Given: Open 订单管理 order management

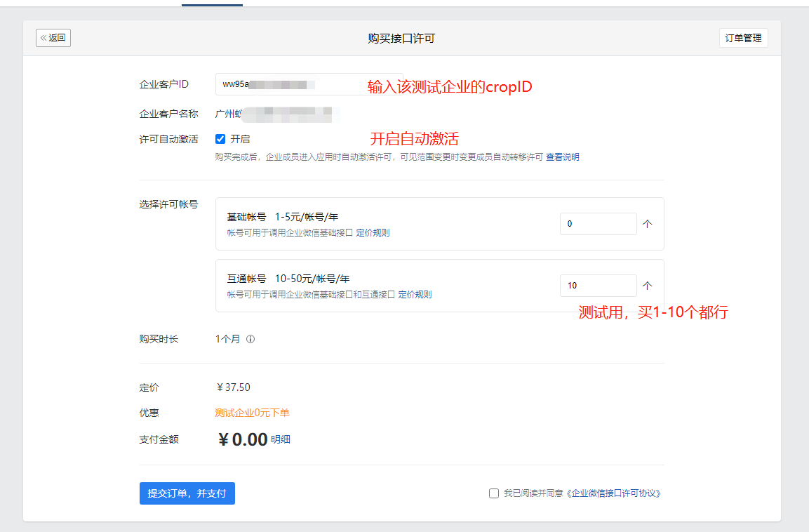Looking at the screenshot, I should tap(743, 38).
